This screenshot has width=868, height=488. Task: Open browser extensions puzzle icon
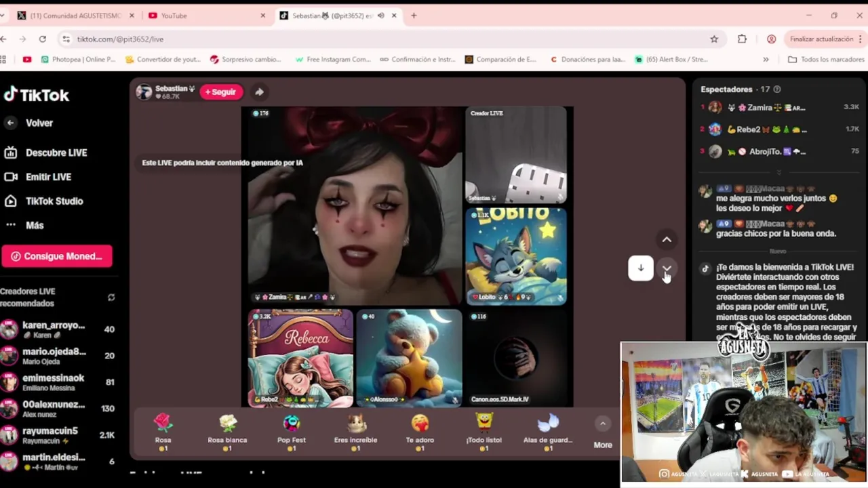click(x=742, y=39)
